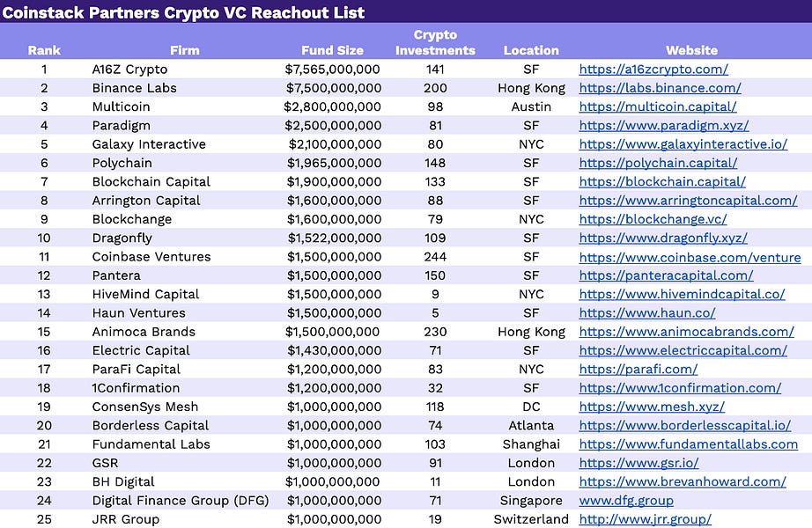Click the Rank column header
This screenshot has width=812, height=528.
(x=44, y=50)
